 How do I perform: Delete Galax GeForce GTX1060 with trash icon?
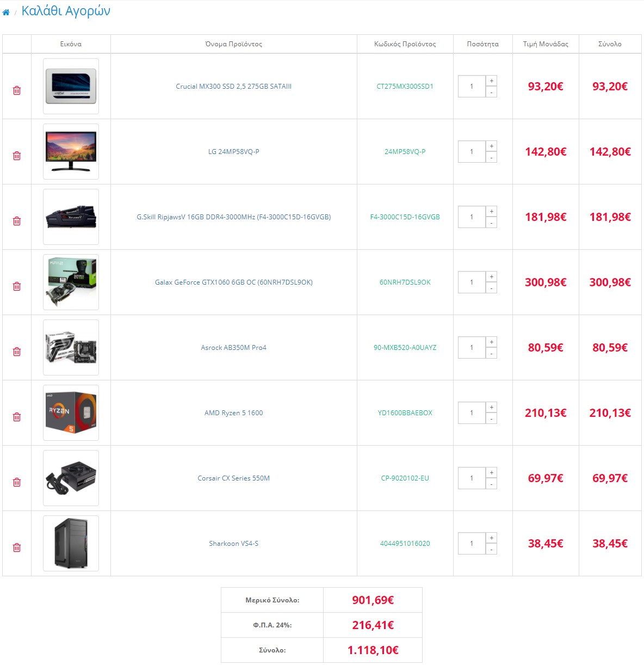tap(17, 286)
